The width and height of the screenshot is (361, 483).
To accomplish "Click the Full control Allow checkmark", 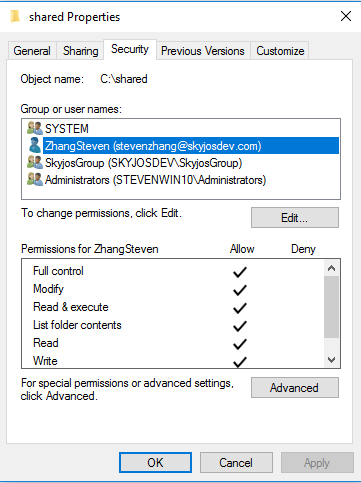I will [240, 272].
